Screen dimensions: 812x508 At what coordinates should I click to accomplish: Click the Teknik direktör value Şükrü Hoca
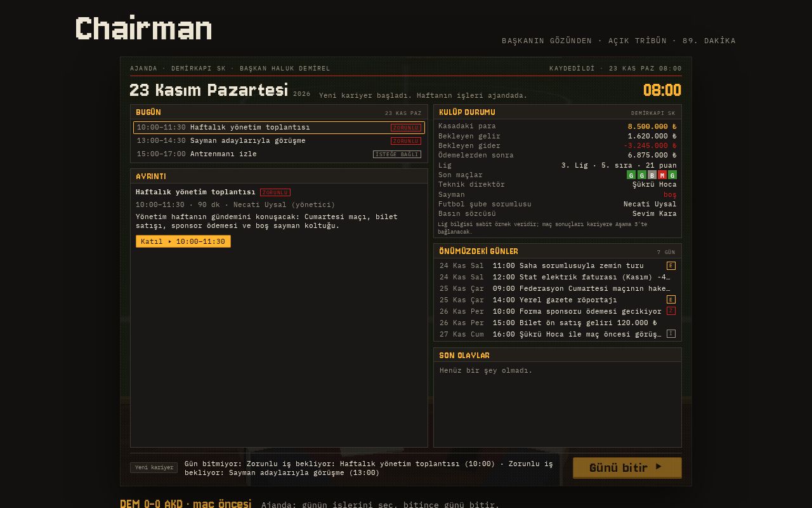point(655,185)
